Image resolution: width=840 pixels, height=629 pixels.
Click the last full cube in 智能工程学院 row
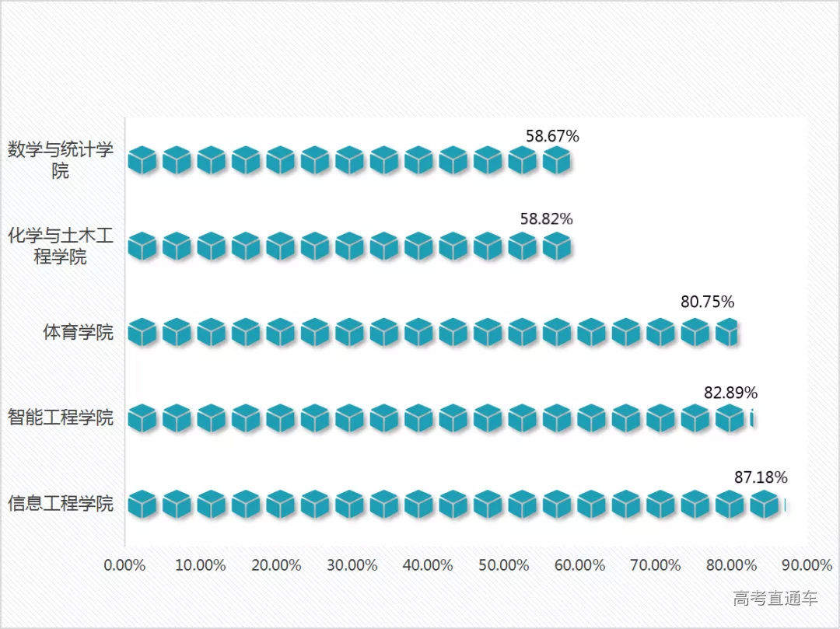730,419
